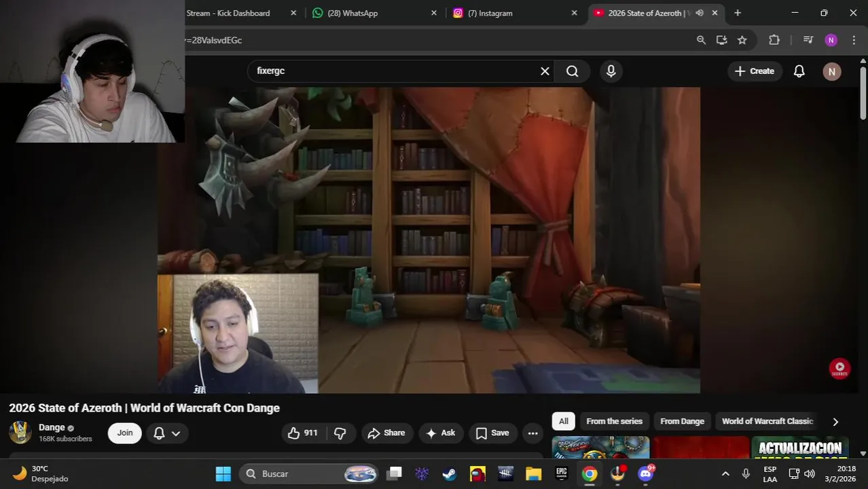Click the tray microphone icon
Image resolution: width=868 pixels, height=489 pixels.
click(x=746, y=473)
